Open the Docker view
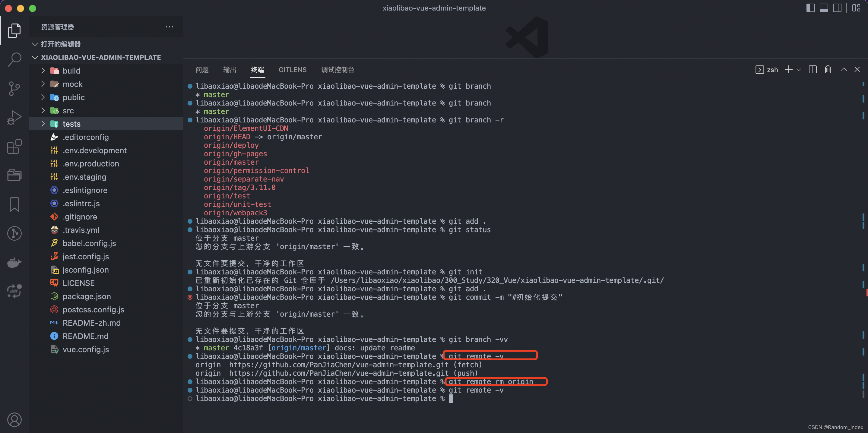The image size is (868, 433). tap(14, 262)
